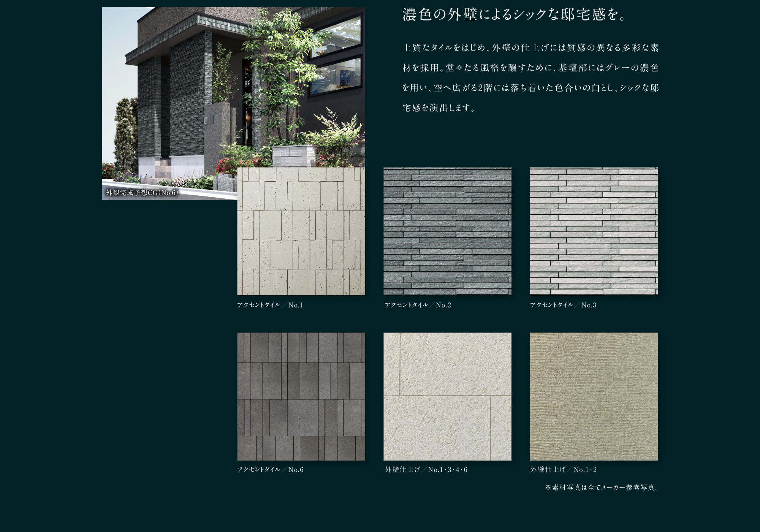Click the charcoal block tile No.6 sample
760x532 pixels.
click(301, 396)
